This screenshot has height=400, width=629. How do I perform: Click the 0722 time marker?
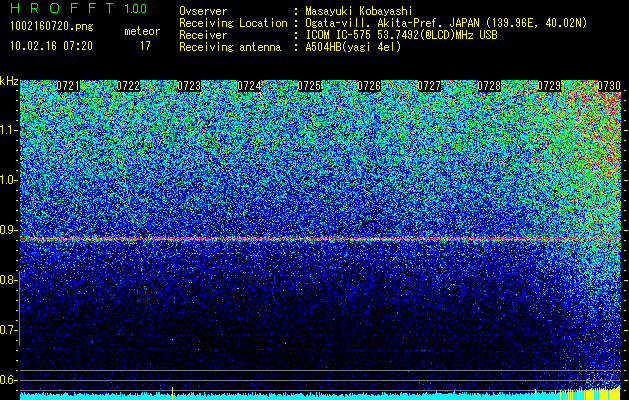(128, 86)
